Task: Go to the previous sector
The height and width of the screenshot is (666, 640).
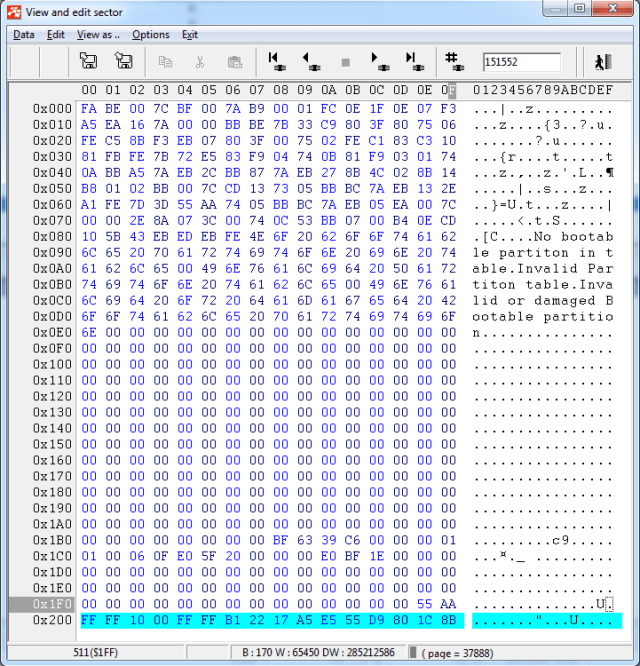Action: pos(311,62)
